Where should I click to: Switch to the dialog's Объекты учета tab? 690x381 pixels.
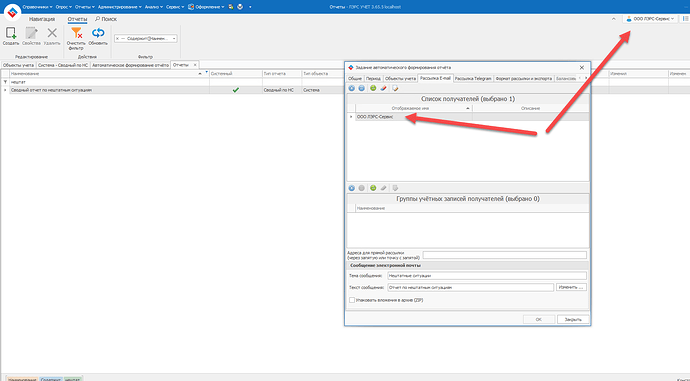click(400, 78)
